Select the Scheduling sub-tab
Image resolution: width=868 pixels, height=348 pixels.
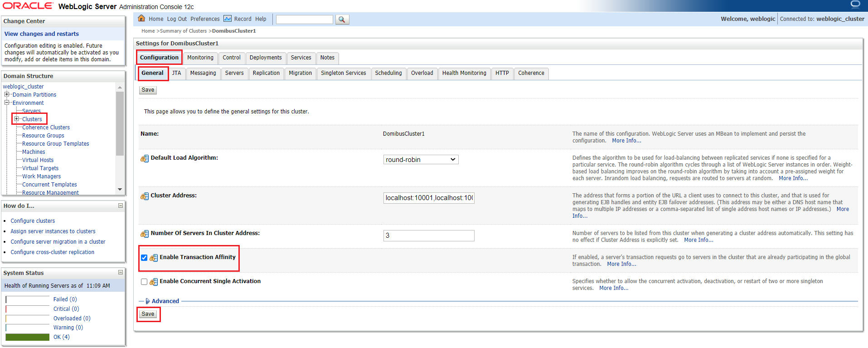click(x=388, y=73)
